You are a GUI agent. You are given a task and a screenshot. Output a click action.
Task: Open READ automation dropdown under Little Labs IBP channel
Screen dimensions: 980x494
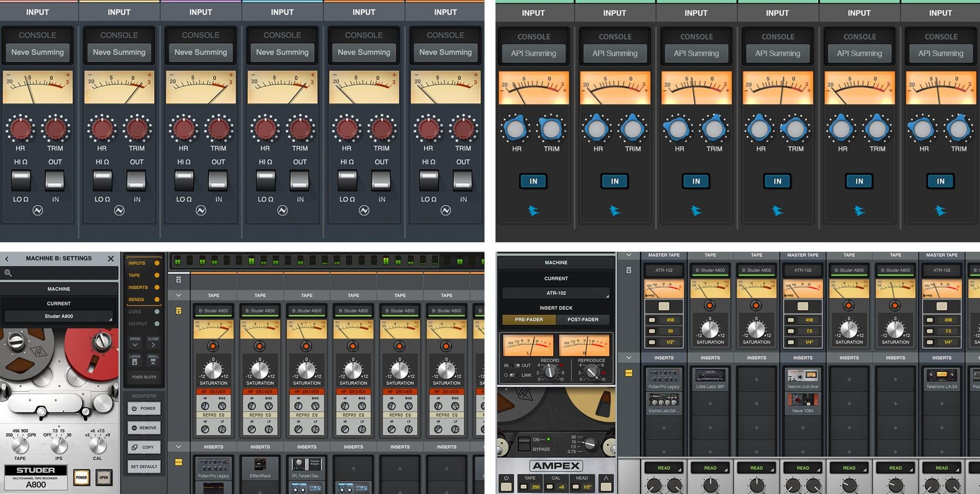[x=710, y=468]
